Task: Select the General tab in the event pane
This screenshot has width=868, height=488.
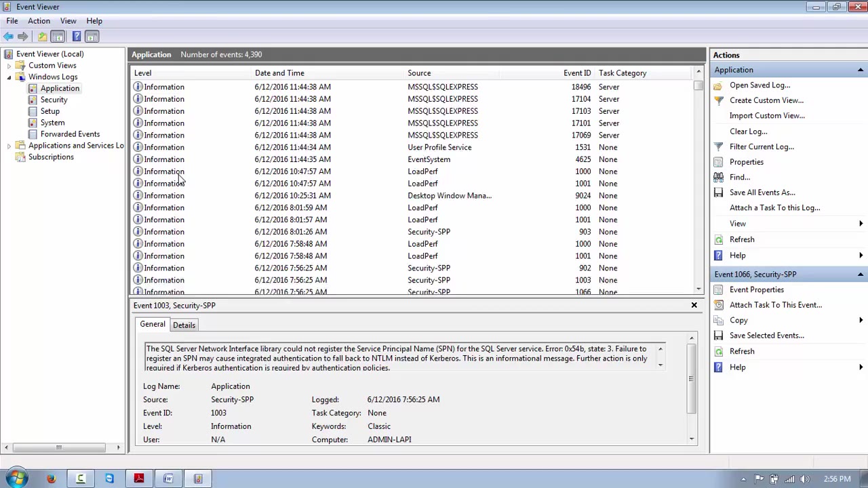Action: 153,325
